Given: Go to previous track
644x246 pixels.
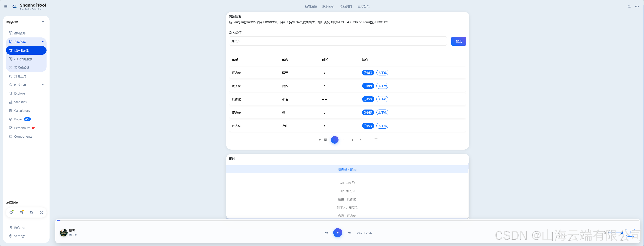Looking at the screenshot, I should coord(326,233).
